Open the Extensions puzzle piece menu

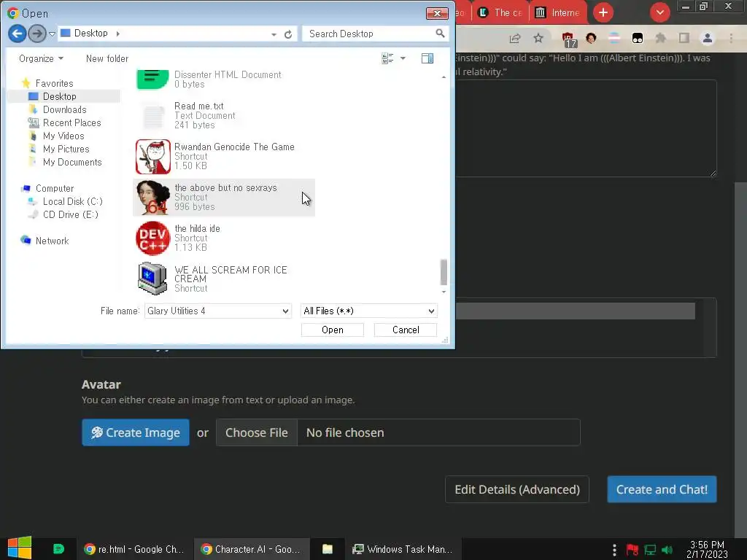coord(661,38)
